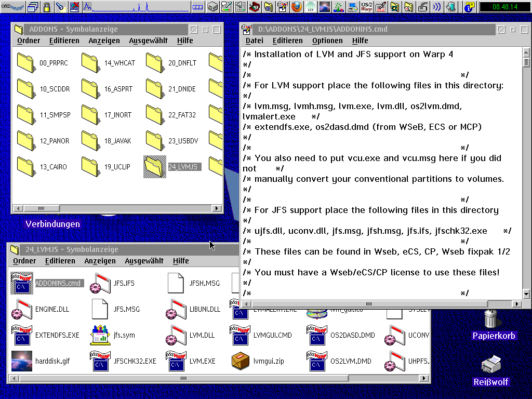Click the blue sound waves icon

436,7
